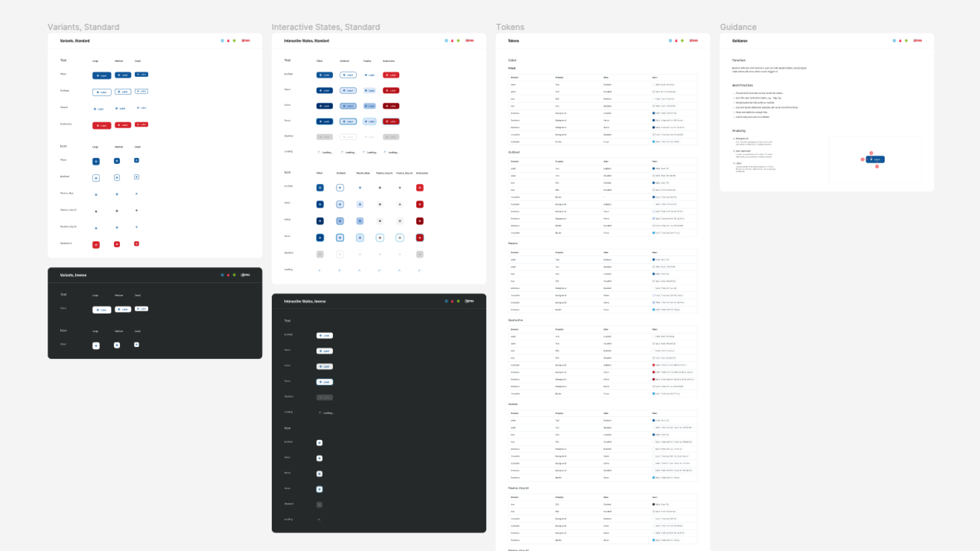Click large Filled Label button in Variants, Standard

(x=101, y=76)
